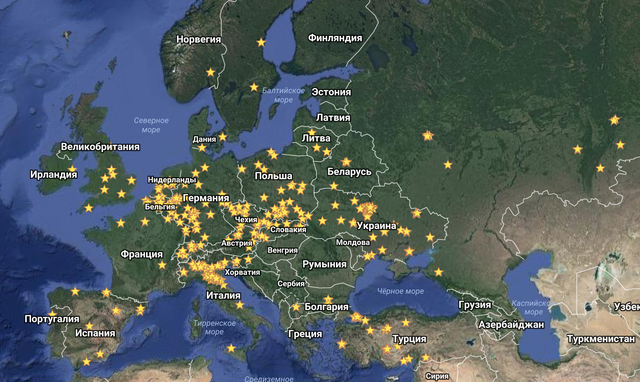Viewport: 640px width, 382px height.
Task: Select the star marker just above Беларусь label
Action: 346,162
